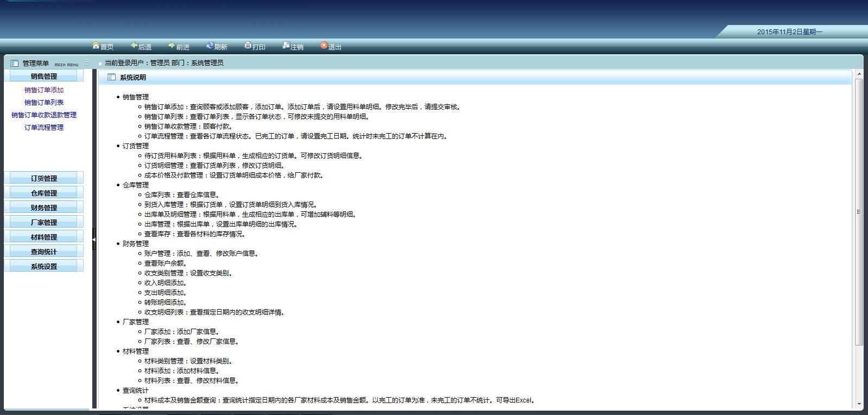The height and width of the screenshot is (415, 868).
Task: Click the 刷新 toolbar label
Action: 221,47
